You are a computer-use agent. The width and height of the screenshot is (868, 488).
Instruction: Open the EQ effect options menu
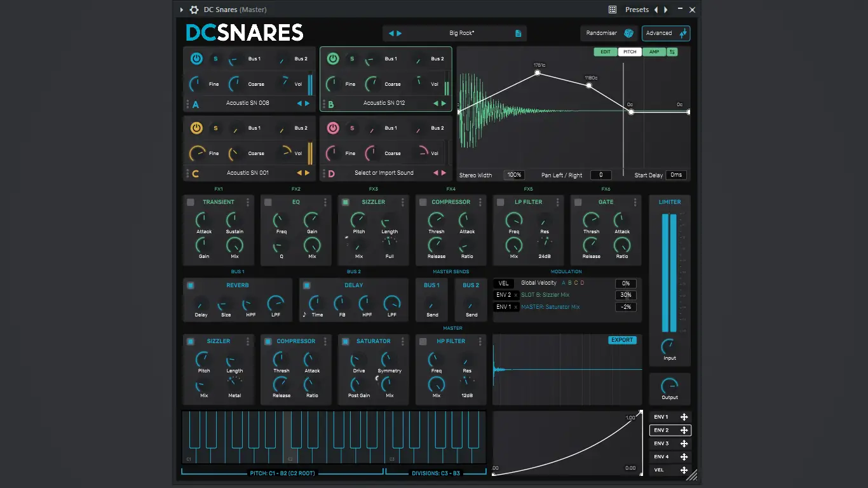pos(325,202)
